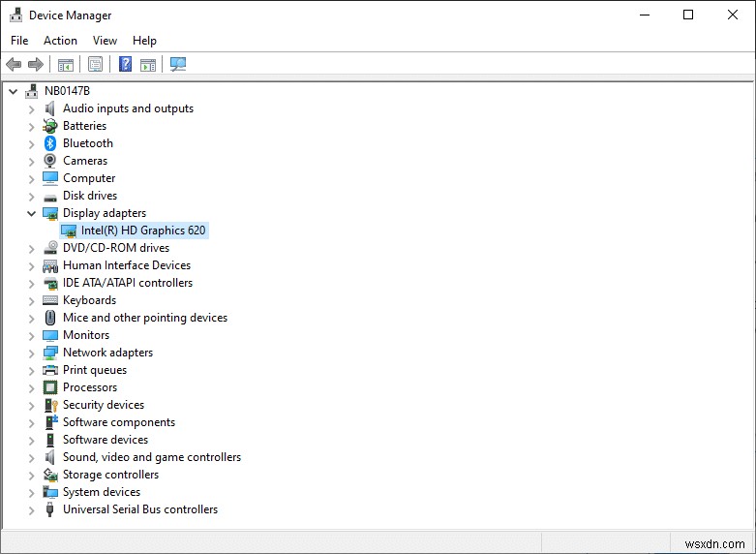Click the Keyboards category icon
This screenshot has height=554, width=756.
(50, 300)
